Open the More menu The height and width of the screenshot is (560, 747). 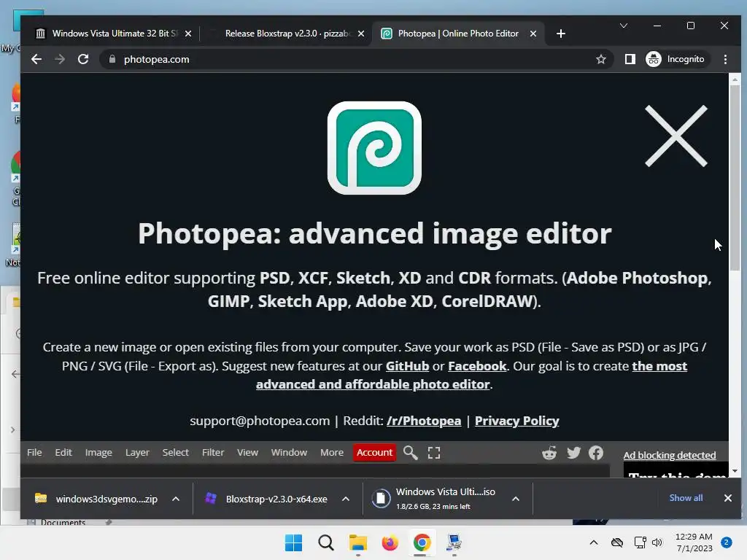pos(332,452)
